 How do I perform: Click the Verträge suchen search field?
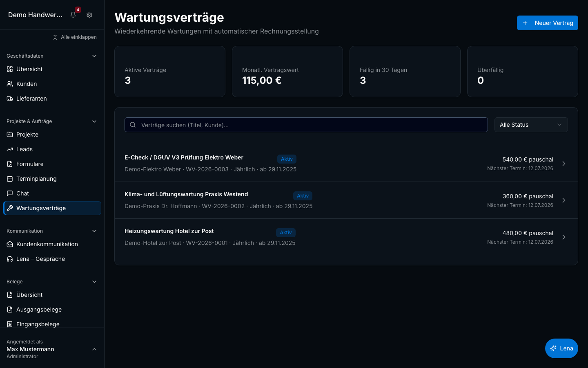tap(306, 125)
